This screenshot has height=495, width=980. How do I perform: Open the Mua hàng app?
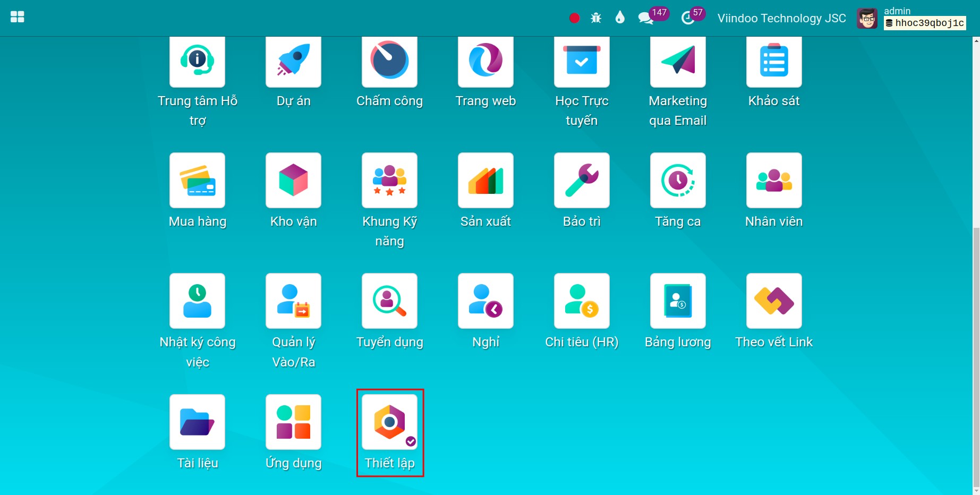[x=197, y=180]
